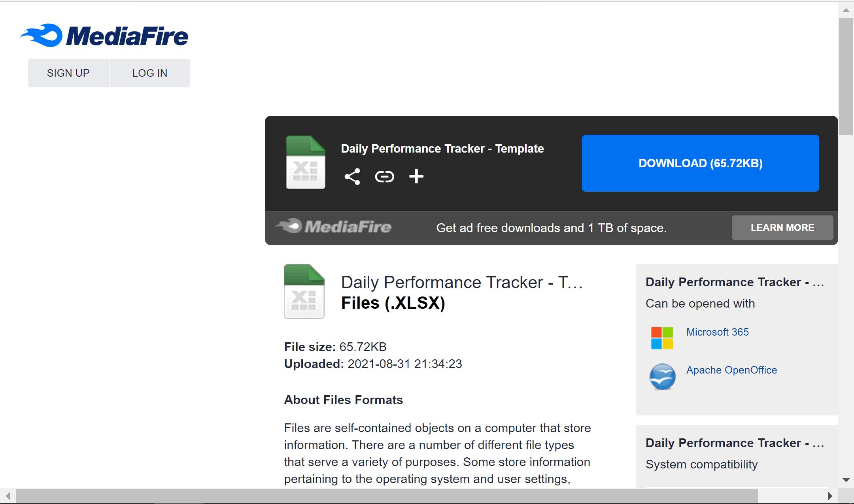Click the upload date '2021-08-31 21:34:23'
Image resolution: width=854 pixels, height=504 pixels.
pyautogui.click(x=405, y=364)
